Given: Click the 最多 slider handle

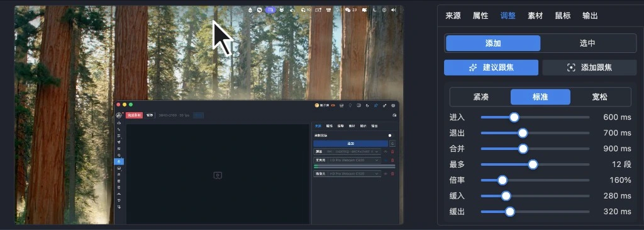Looking at the screenshot, I should point(533,164).
